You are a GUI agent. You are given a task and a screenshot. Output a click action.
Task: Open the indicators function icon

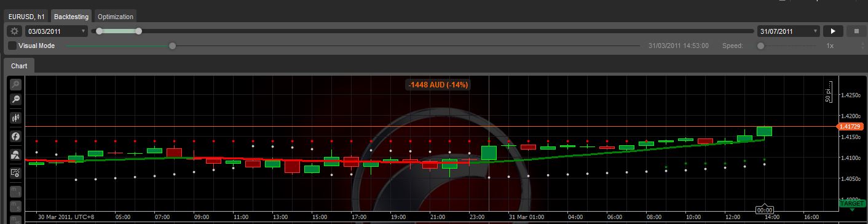click(15, 135)
